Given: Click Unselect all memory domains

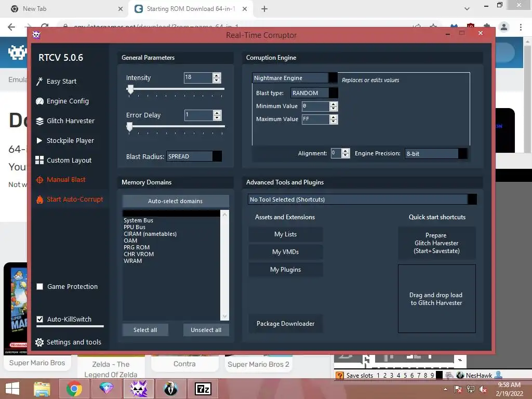Looking at the screenshot, I should coord(206,330).
